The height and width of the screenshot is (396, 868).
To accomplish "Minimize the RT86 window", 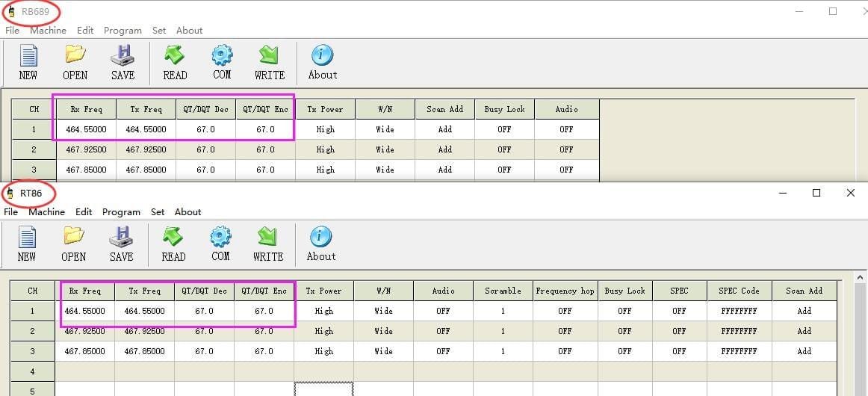I will (x=783, y=193).
